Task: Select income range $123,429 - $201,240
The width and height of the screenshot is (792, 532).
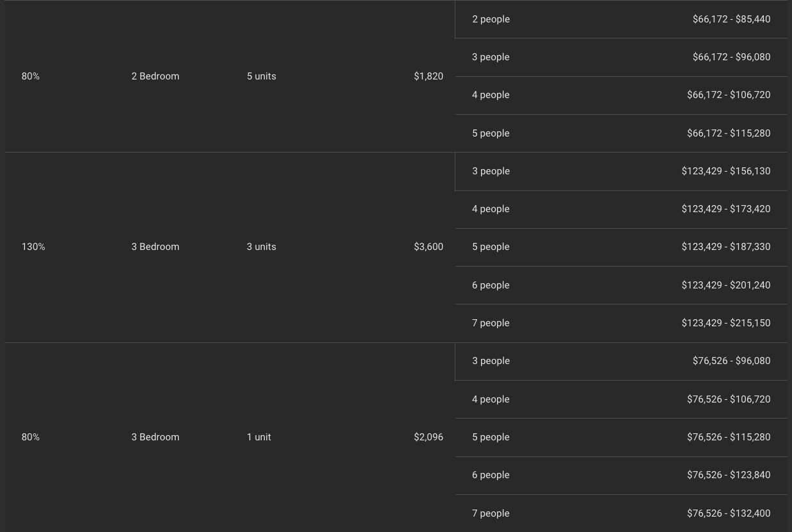Action: click(726, 285)
